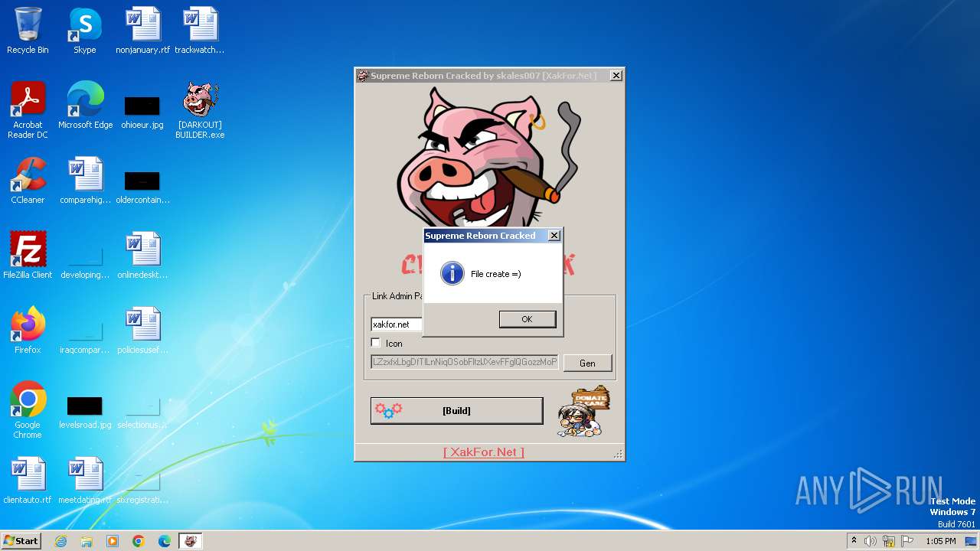Screen dimensions: 980x551
Task: Launch Chrome from the taskbar
Action: pyautogui.click(x=139, y=541)
